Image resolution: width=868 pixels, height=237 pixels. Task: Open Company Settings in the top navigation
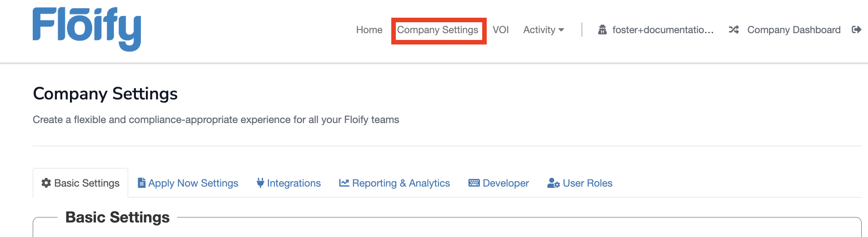[438, 30]
